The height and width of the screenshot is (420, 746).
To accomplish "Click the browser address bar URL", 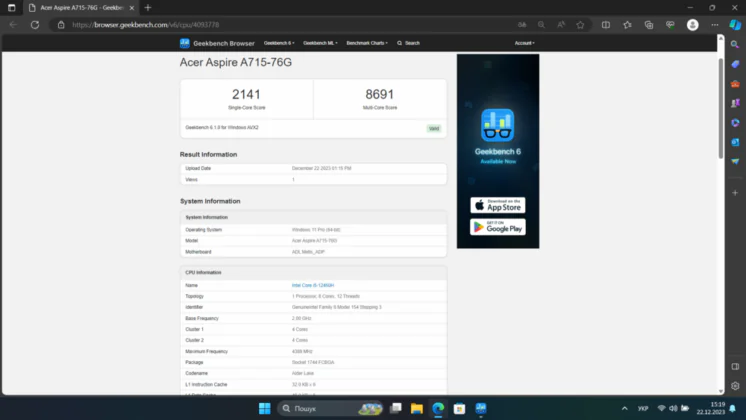I will click(146, 25).
